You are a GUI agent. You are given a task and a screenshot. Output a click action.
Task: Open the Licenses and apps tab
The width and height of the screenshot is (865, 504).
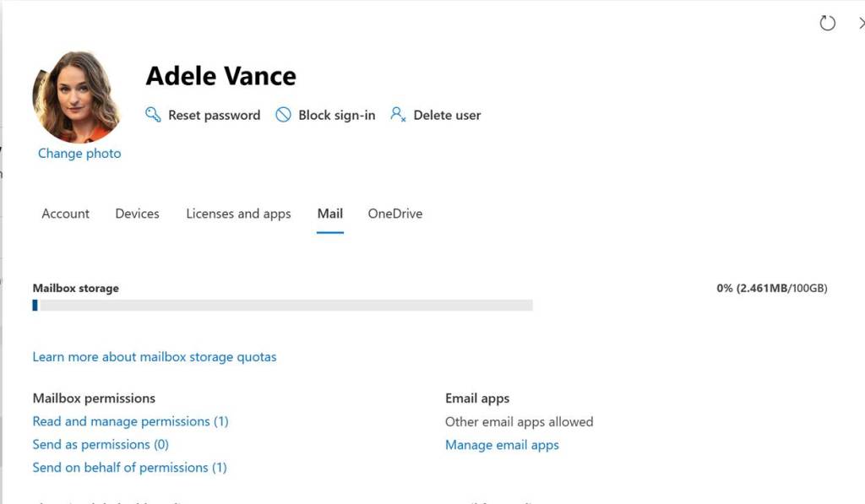238,214
